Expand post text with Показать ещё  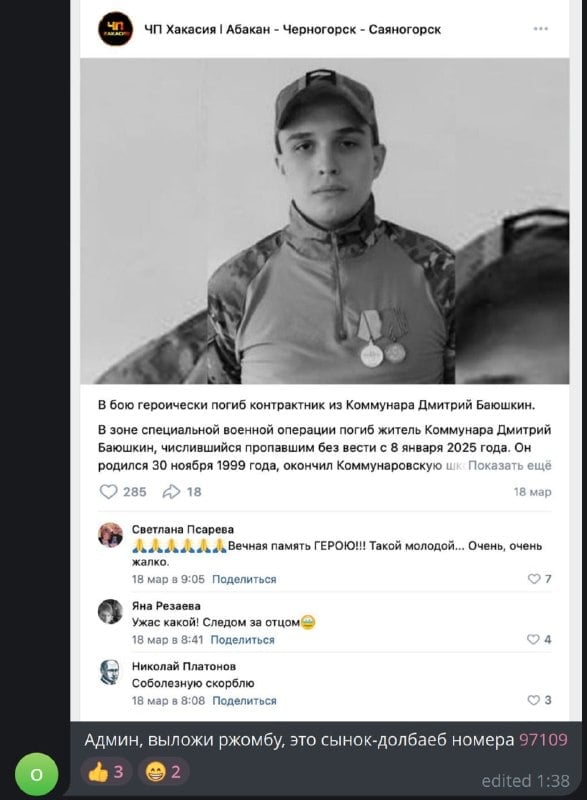[x=509, y=465]
